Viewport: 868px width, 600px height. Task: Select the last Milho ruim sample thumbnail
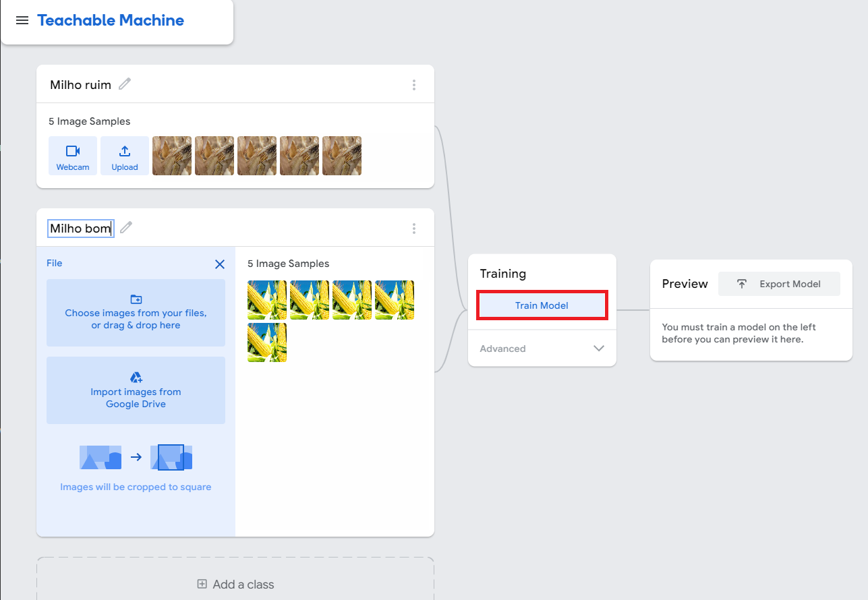pyautogui.click(x=342, y=156)
